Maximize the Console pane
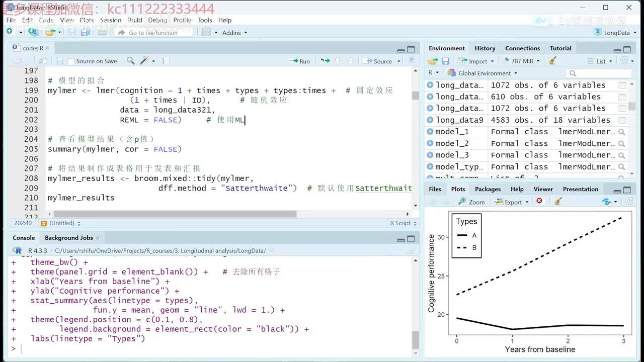 (x=411, y=239)
